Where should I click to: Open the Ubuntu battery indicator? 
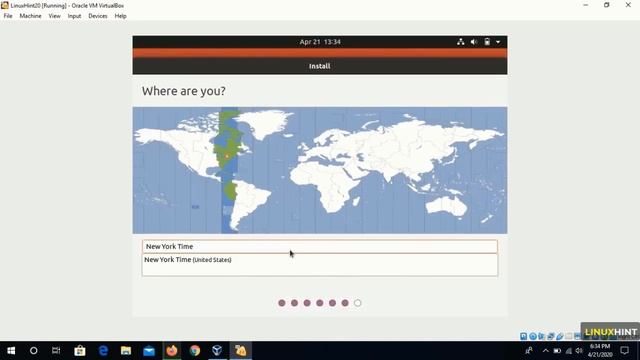coord(487,42)
